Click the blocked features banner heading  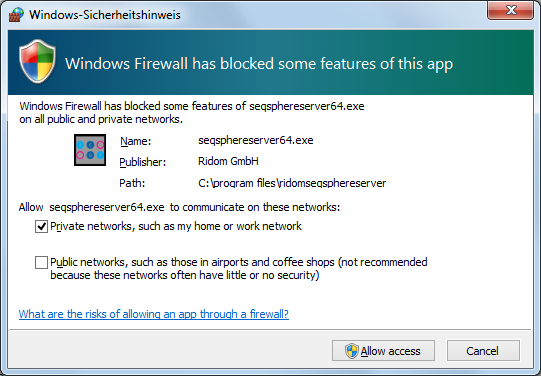pyautogui.click(x=259, y=64)
